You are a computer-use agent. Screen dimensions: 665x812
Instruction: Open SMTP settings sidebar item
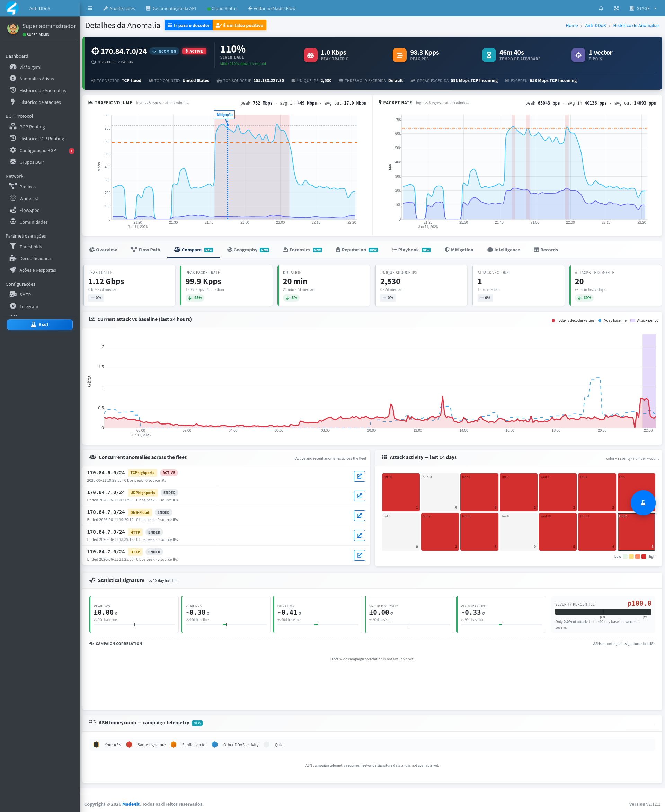40,295
